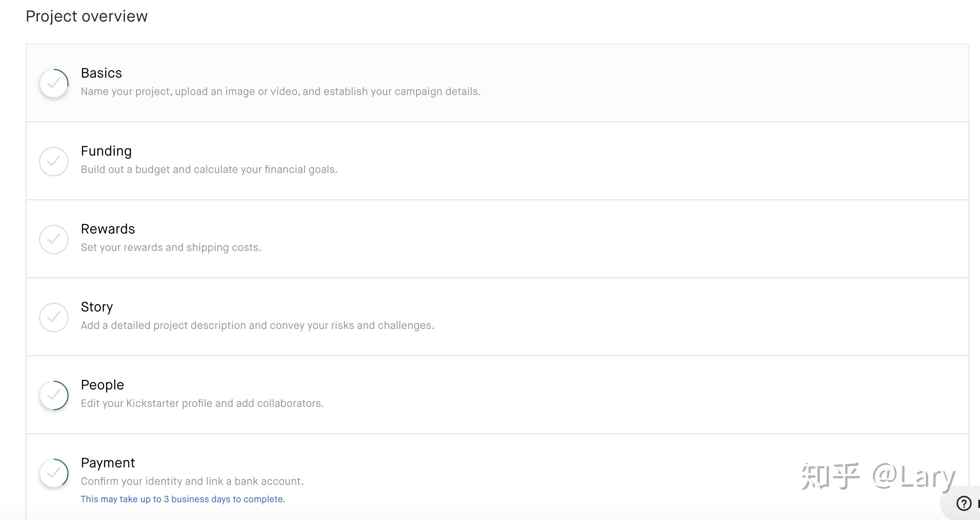Open the Basics section title
This screenshot has height=520, width=980.
point(101,73)
